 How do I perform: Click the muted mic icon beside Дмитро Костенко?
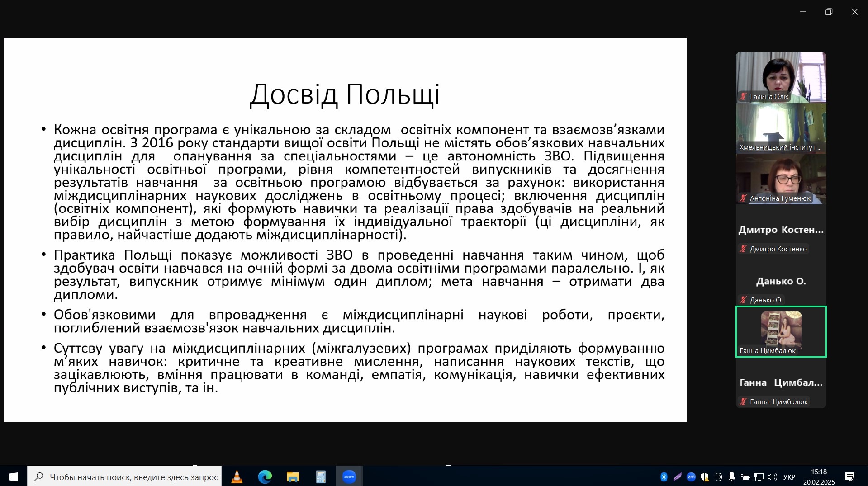pyautogui.click(x=743, y=249)
